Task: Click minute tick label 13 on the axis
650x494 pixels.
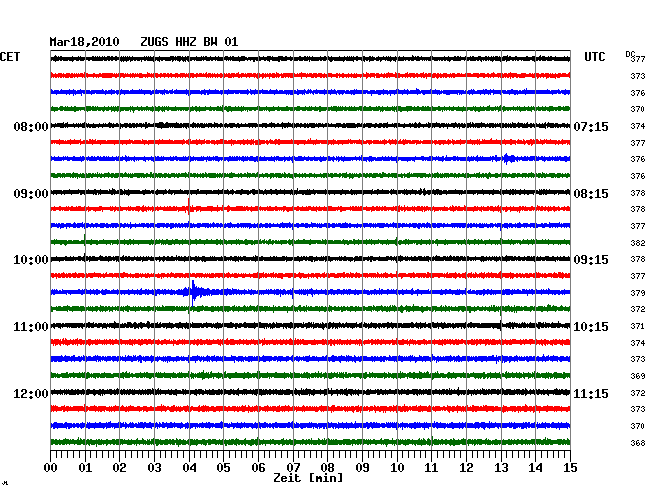Action: [501, 468]
